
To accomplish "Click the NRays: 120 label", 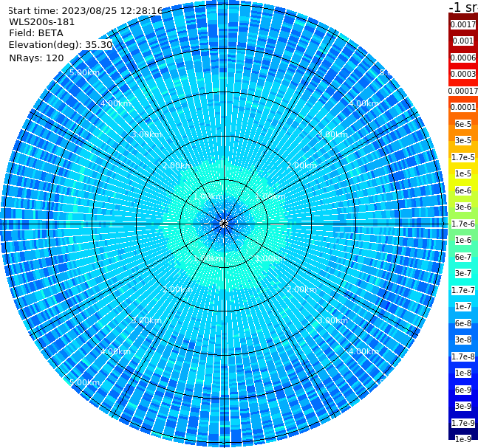I will (36, 58).
